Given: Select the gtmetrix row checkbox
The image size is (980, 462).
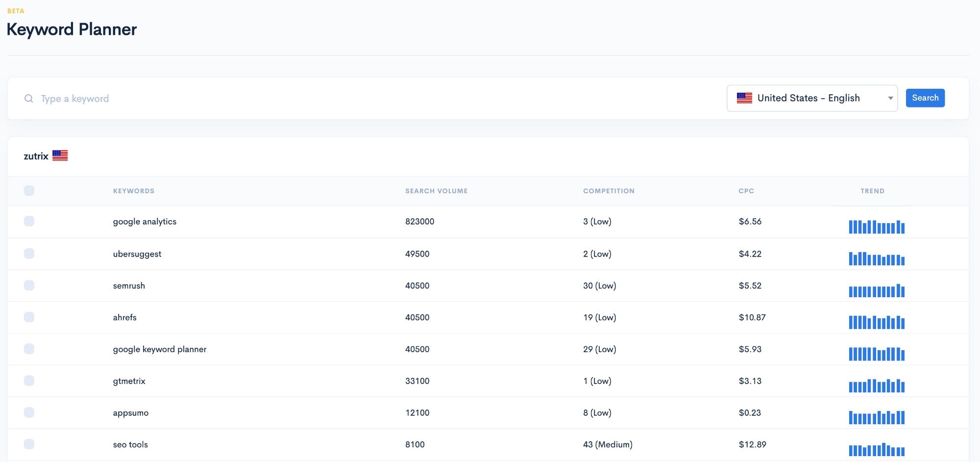Looking at the screenshot, I should pyautogui.click(x=29, y=381).
